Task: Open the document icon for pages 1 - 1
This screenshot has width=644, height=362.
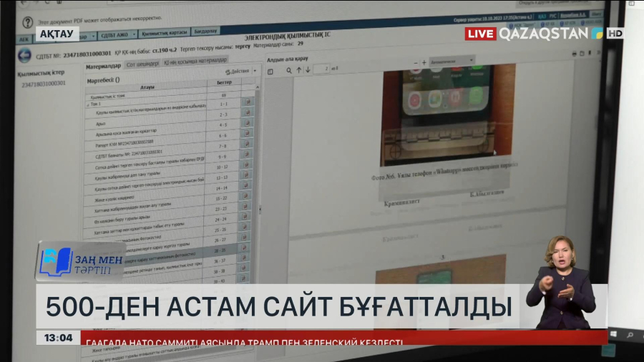Action: point(248,102)
